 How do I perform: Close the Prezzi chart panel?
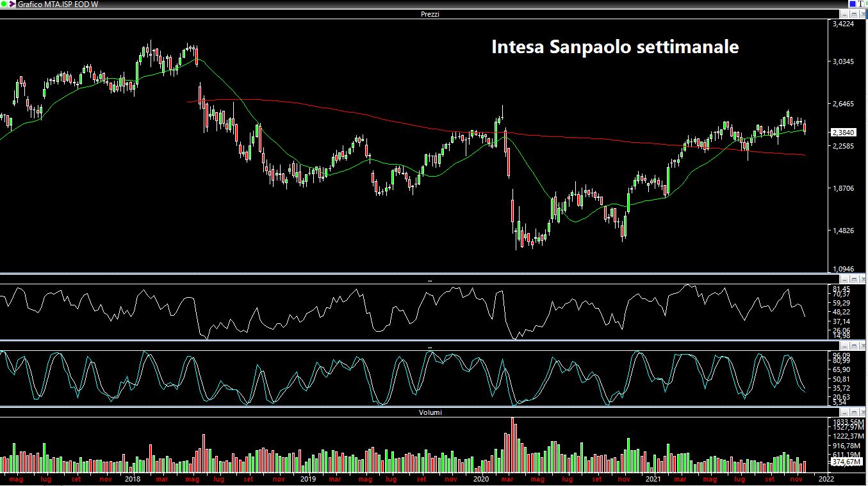click(862, 14)
